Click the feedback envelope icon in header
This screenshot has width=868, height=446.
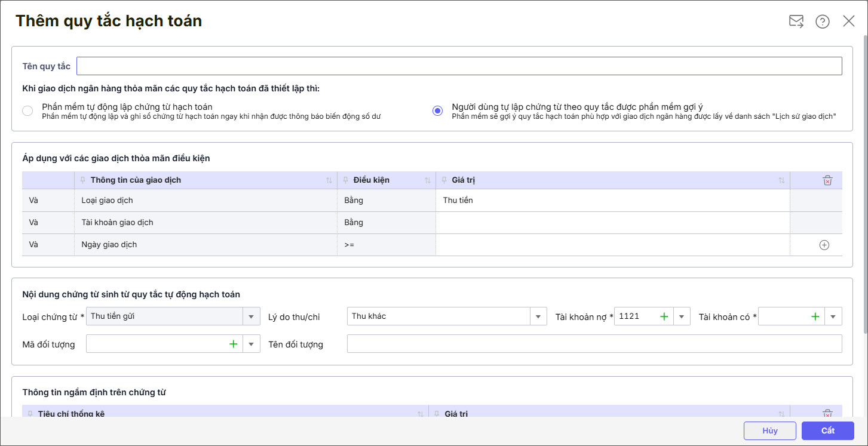[x=796, y=21]
